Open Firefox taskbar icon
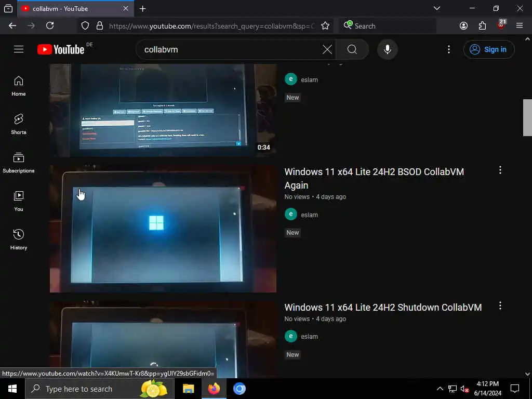Viewport: 532px width, 399px height. [x=214, y=389]
